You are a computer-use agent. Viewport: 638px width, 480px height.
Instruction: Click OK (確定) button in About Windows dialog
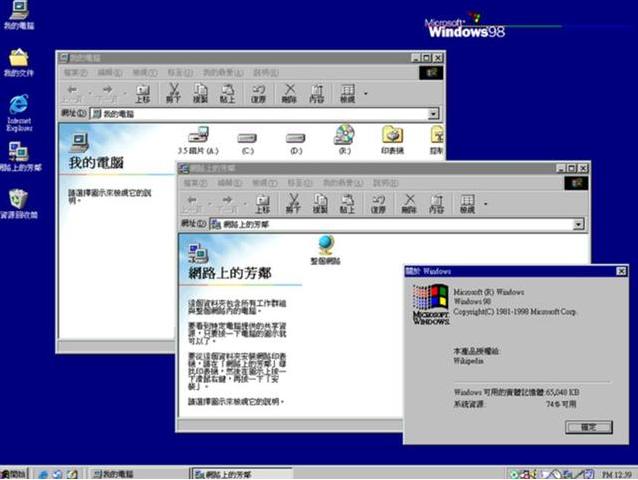point(589,427)
